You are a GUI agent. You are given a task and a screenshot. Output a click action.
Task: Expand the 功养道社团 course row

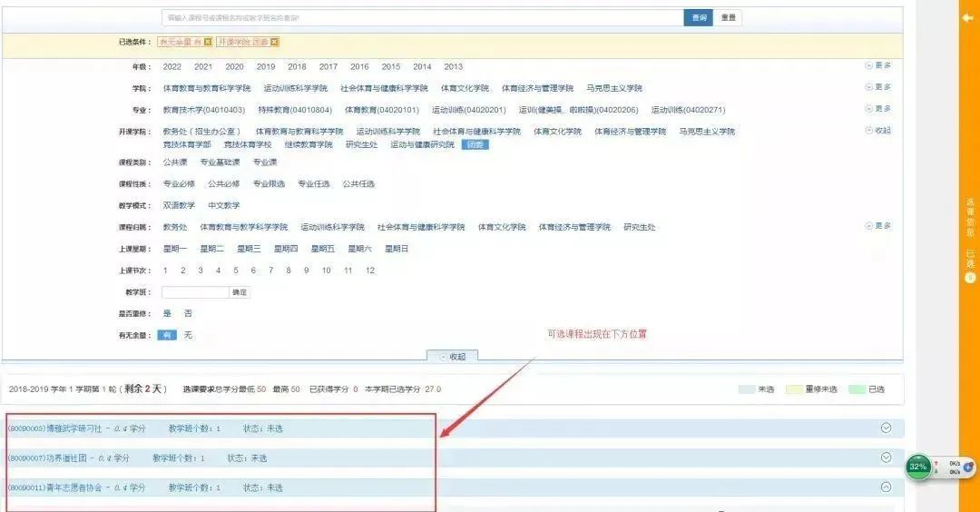tap(886, 458)
